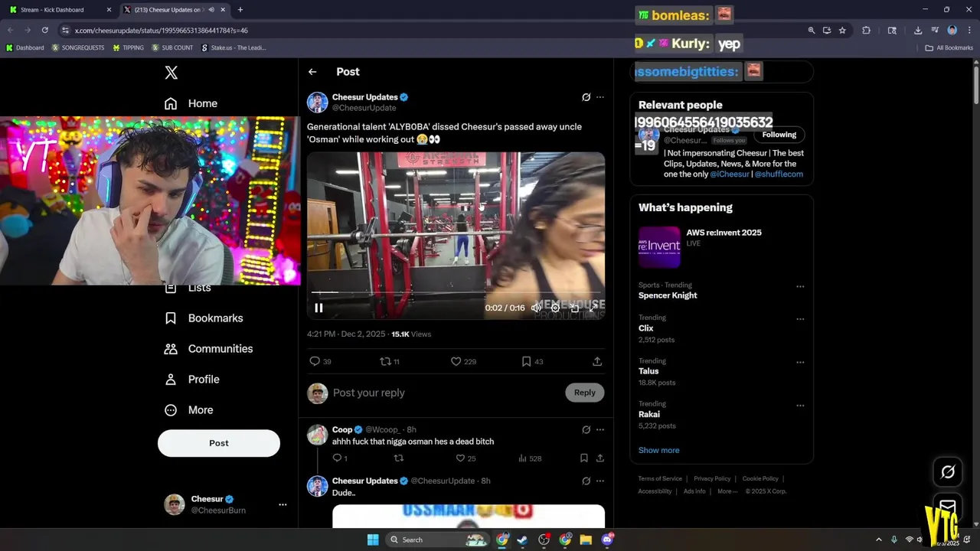Image resolution: width=980 pixels, height=551 pixels.
Task: Open the floating Grok button
Action: pos(948,472)
